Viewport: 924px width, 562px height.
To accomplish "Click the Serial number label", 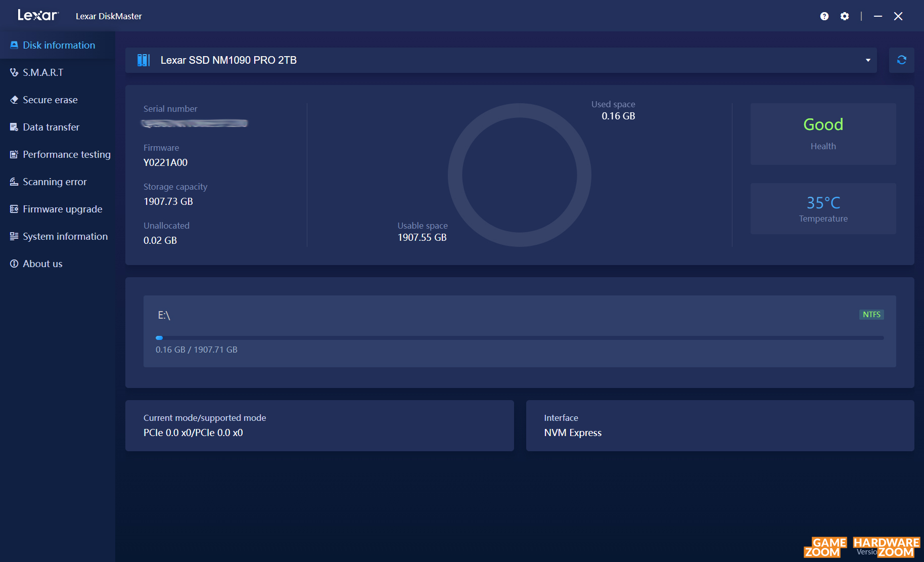I will pyautogui.click(x=170, y=109).
